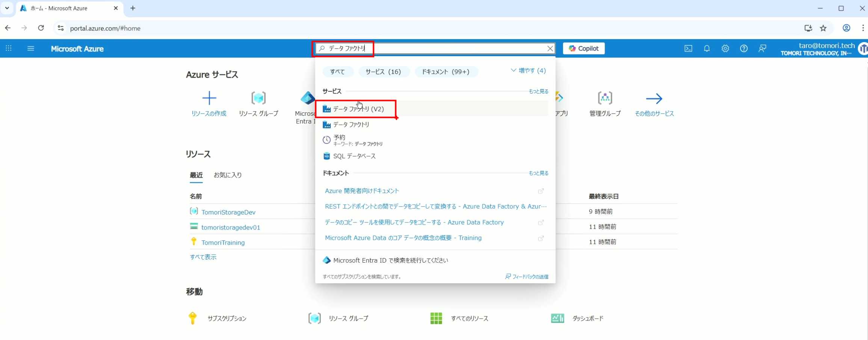
Task: Open the TomoriStorageDev resource link
Action: point(228,212)
